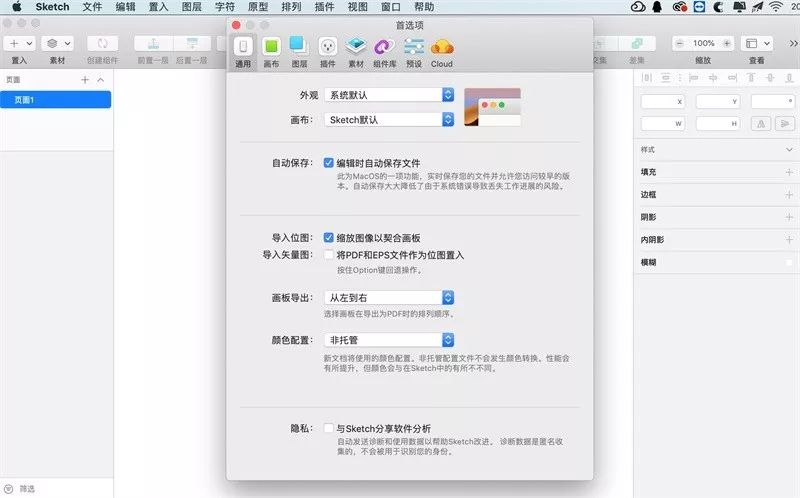Click the rotation degree input field

click(772, 101)
